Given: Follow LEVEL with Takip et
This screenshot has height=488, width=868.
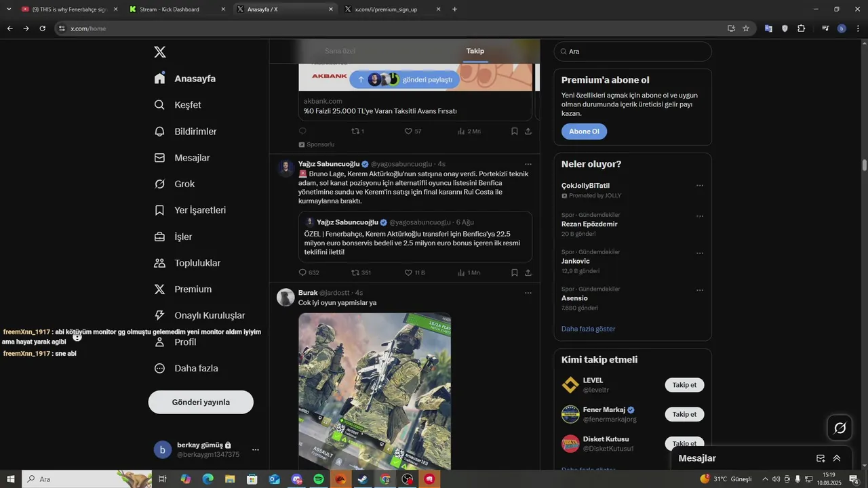Looking at the screenshot, I should click(x=684, y=385).
